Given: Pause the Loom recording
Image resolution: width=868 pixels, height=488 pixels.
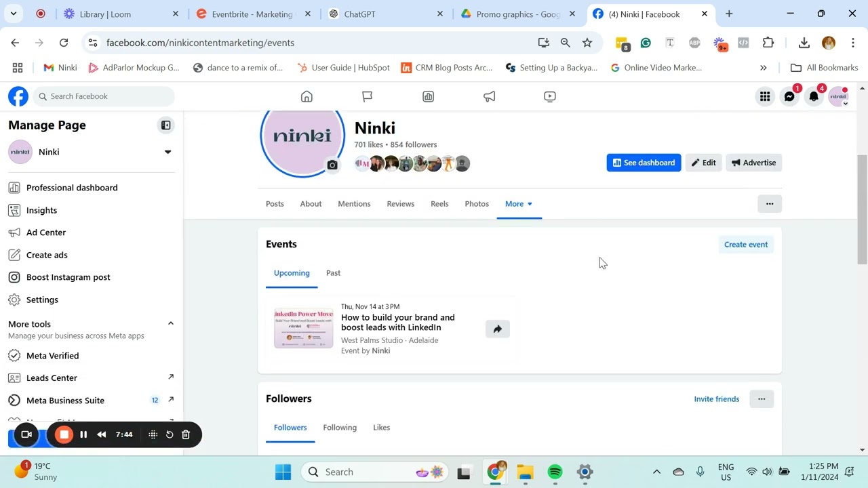Looking at the screenshot, I should click(83, 434).
